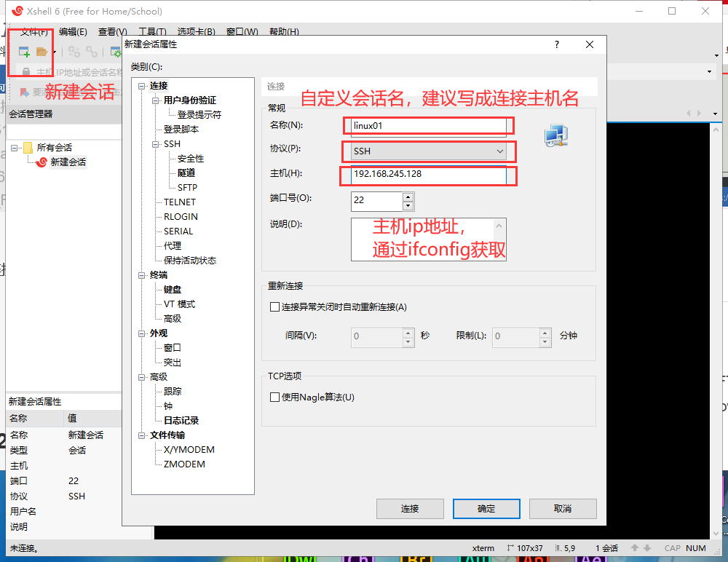The width and height of the screenshot is (728, 562).
Task: Collapse the 文件传输 tree node
Action: (x=141, y=435)
